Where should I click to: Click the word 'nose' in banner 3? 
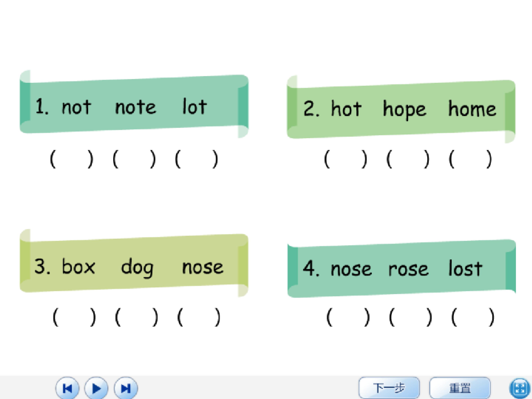click(x=203, y=267)
